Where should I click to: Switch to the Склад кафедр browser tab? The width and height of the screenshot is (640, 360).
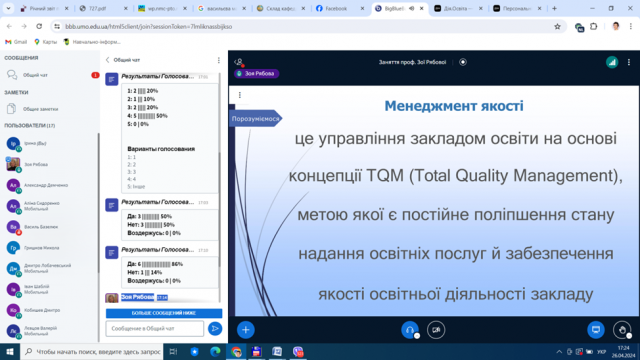[281, 9]
